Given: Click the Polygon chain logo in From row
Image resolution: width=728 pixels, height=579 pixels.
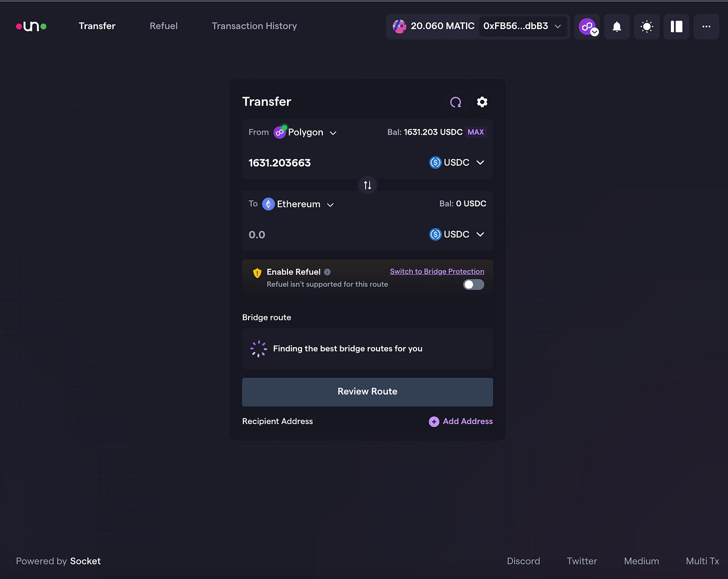Looking at the screenshot, I should pyautogui.click(x=280, y=133).
